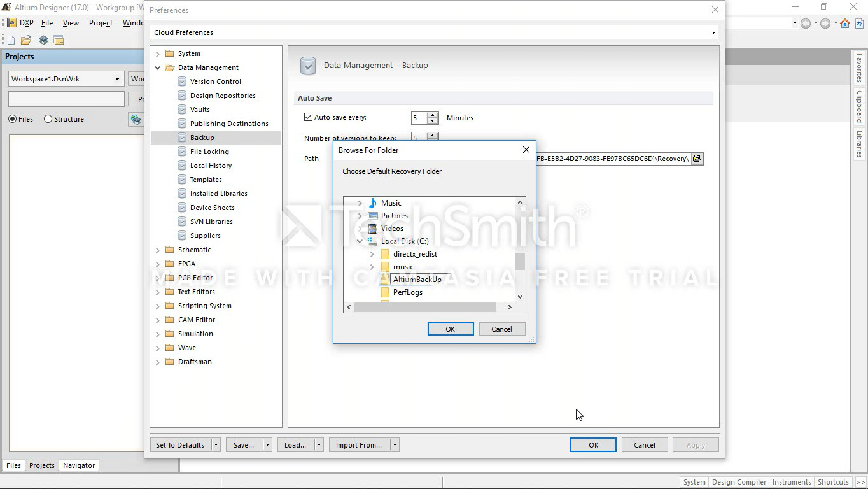
Task: Click the browse folder icon beside Path
Action: (697, 159)
